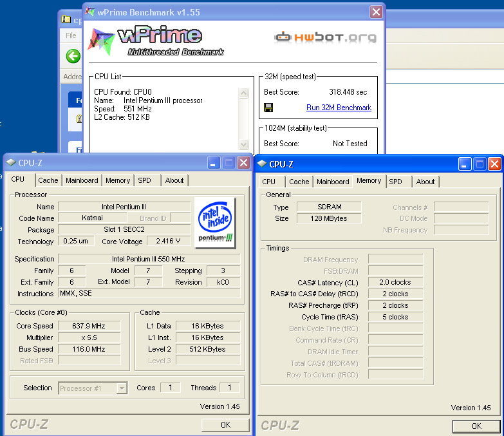Click the Stepping value 3
504x436 pixels.
tap(223, 270)
